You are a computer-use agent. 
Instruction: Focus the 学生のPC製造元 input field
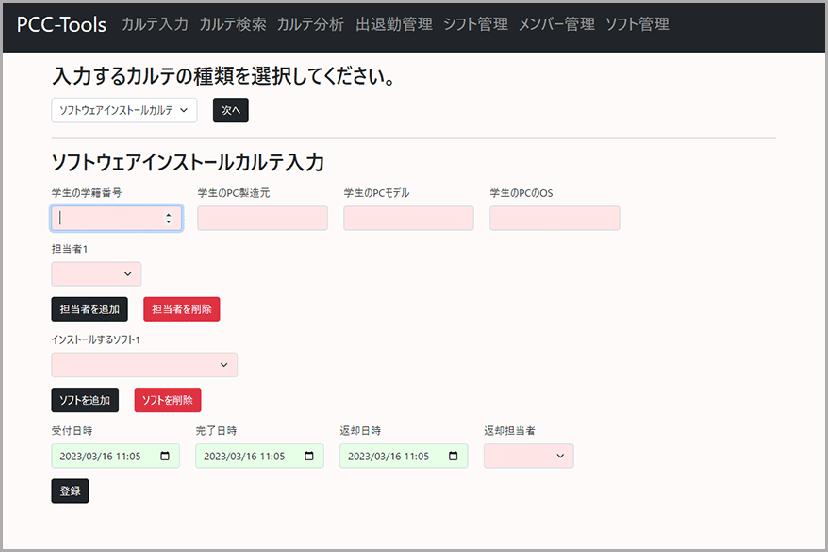pos(262,218)
